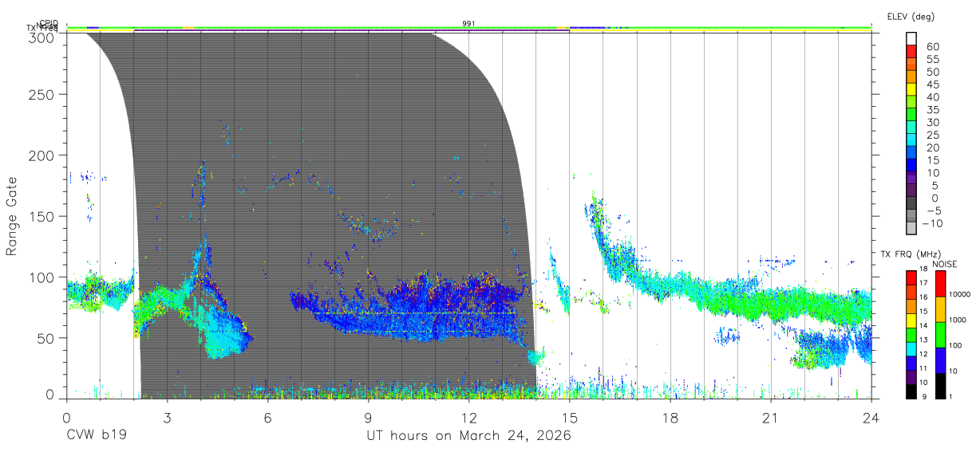Click the NOISE legend value '10000'
The width and height of the screenshot is (980, 452).
[961, 294]
